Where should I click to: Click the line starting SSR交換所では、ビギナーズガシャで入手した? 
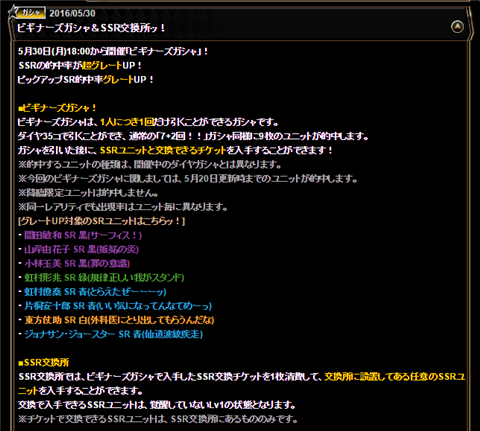(242, 377)
